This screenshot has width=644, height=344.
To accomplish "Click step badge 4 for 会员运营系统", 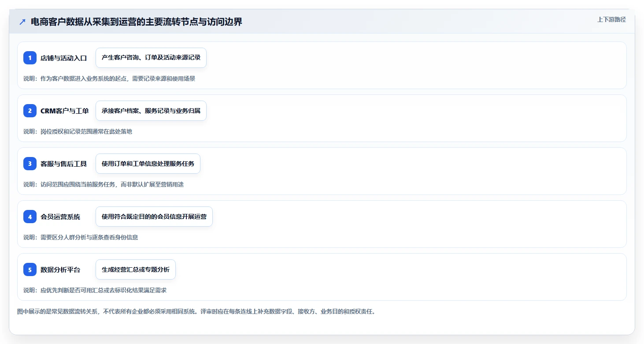I will [x=30, y=217].
